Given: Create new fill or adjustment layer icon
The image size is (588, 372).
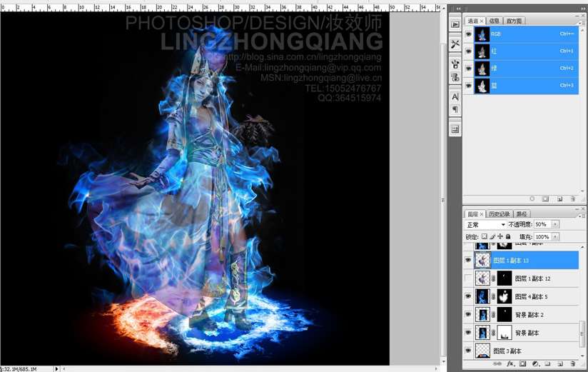Looking at the screenshot, I should [x=535, y=363].
